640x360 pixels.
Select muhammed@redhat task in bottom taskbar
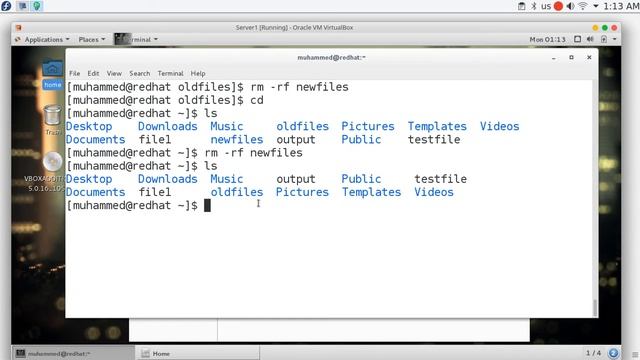click(x=73, y=353)
